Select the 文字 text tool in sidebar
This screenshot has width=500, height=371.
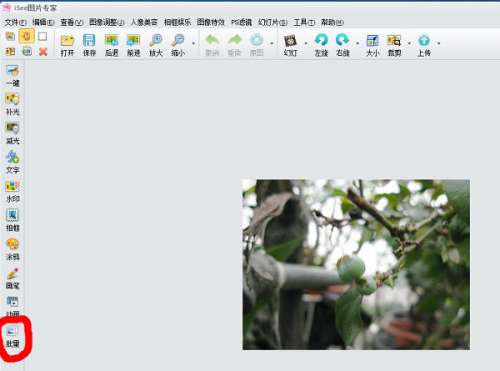tap(13, 162)
